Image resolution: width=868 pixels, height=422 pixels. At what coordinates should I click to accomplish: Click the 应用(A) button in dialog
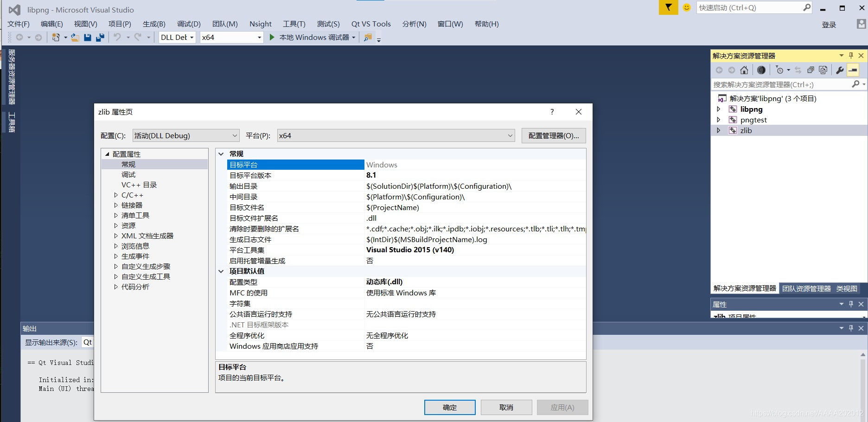point(562,407)
